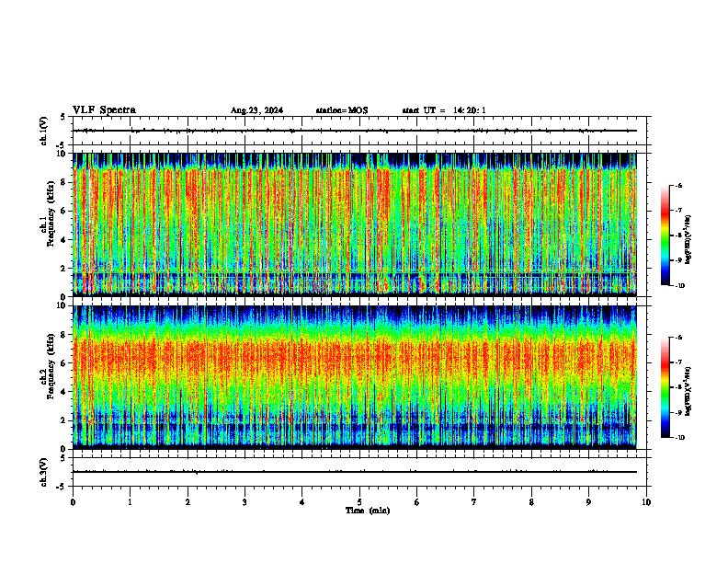Click the '-6' label on upper color scale
This screenshot has width=728, height=563.
678,186
